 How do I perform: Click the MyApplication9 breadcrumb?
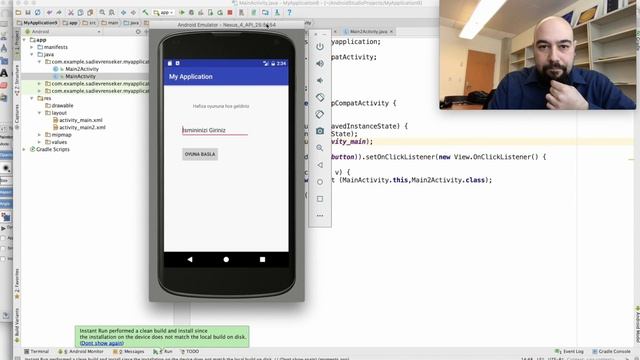pyautogui.click(x=38, y=23)
